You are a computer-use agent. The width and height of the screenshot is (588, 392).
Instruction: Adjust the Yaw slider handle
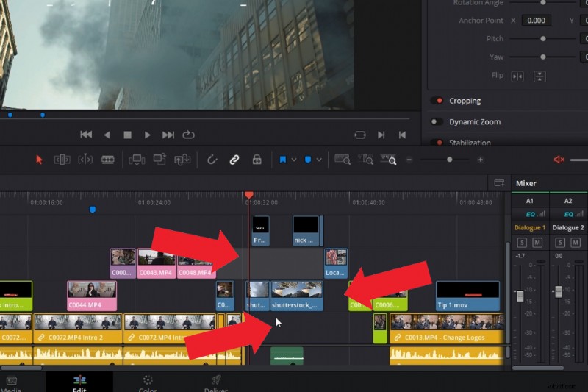tap(542, 57)
